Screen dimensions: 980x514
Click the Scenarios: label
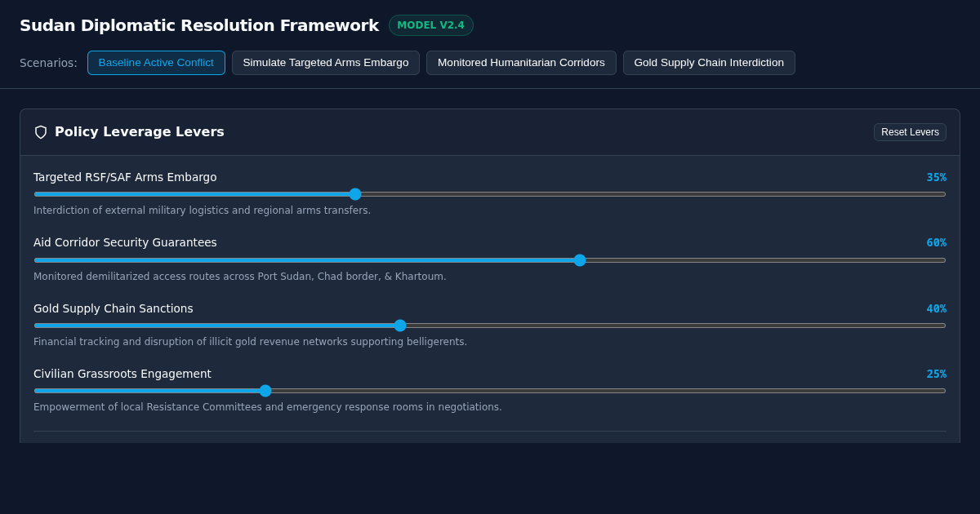(48, 63)
